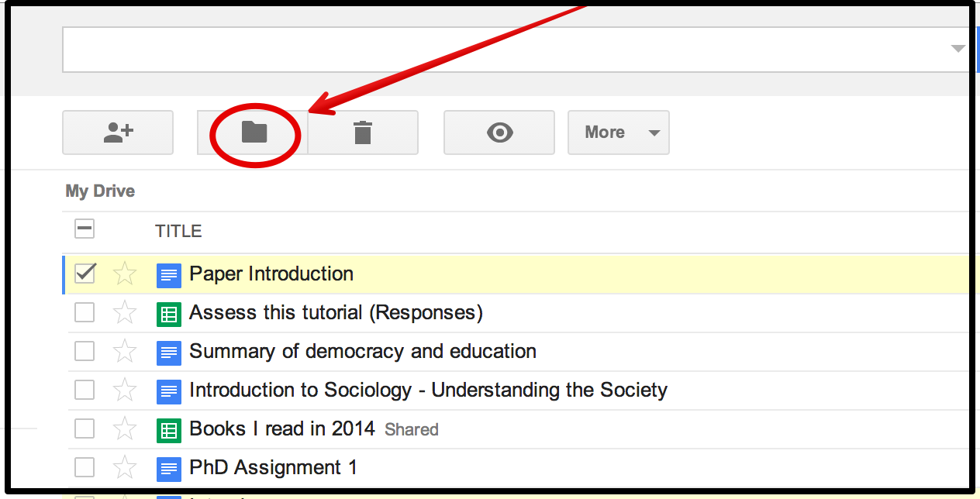The image size is (980, 499).
Task: Click the Move to folder icon
Action: pos(254,132)
